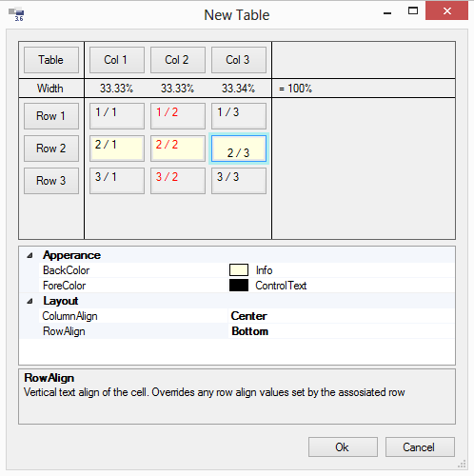
Task: Select the Row 3 button
Action: tap(51, 181)
